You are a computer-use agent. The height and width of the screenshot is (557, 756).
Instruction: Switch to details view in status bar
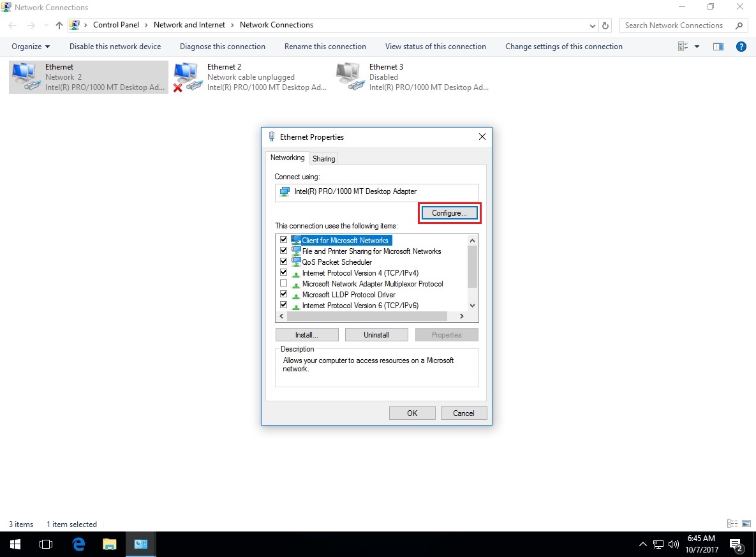732,524
